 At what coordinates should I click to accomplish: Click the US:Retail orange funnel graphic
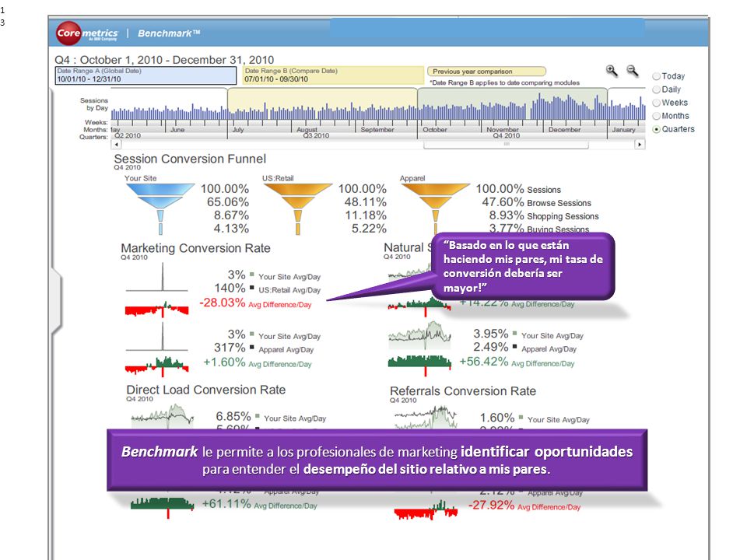298,208
